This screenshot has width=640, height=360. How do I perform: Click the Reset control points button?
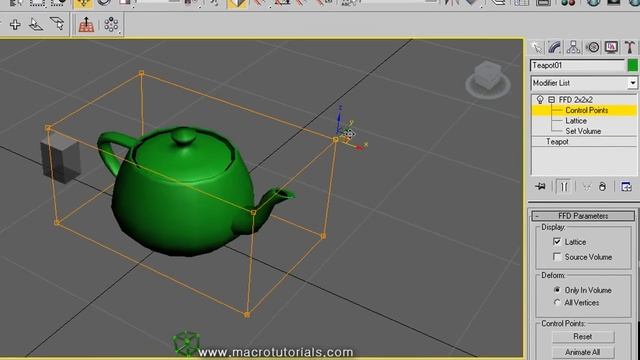[583, 337]
